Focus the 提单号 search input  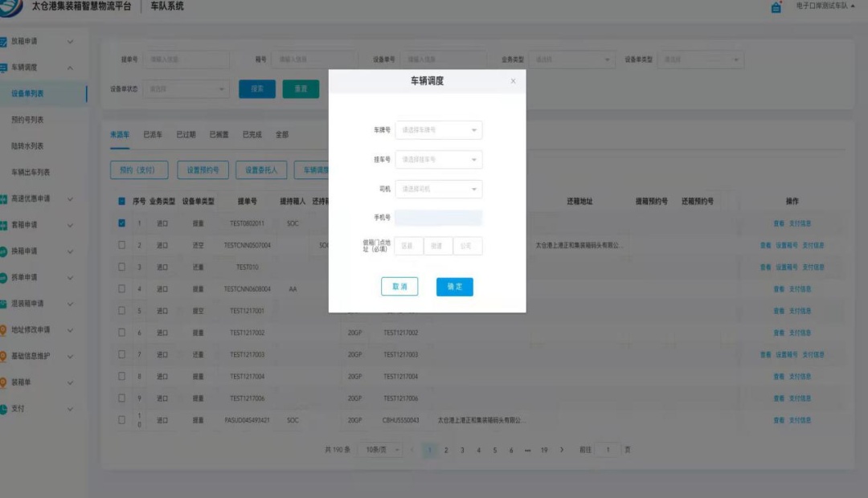point(186,59)
